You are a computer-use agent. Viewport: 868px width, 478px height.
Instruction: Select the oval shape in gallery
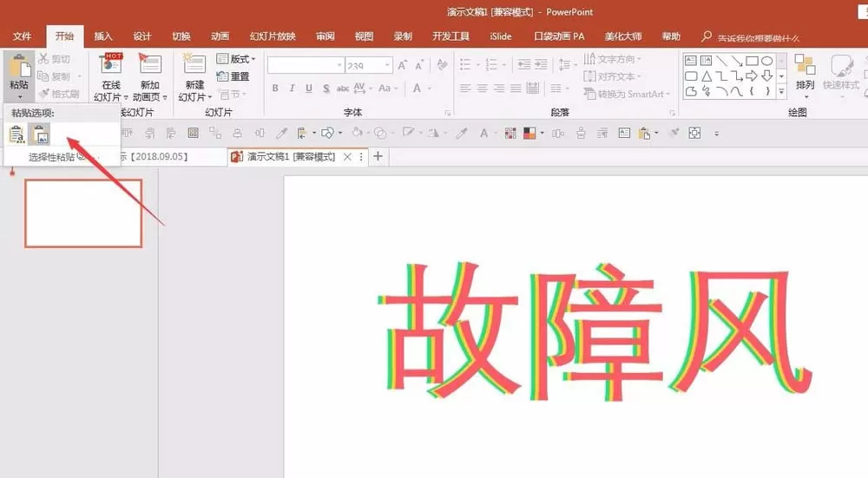(x=766, y=61)
